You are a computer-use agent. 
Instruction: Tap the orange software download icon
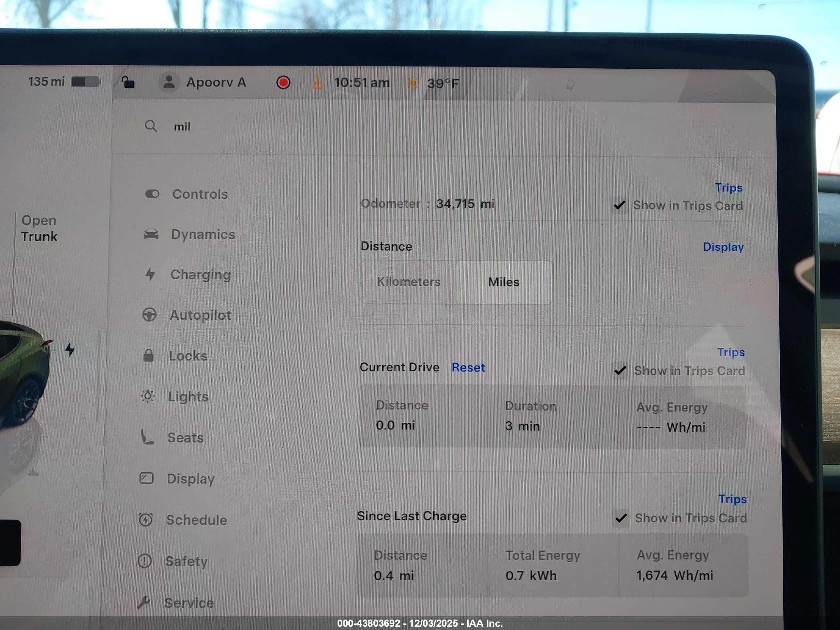pyautogui.click(x=318, y=82)
